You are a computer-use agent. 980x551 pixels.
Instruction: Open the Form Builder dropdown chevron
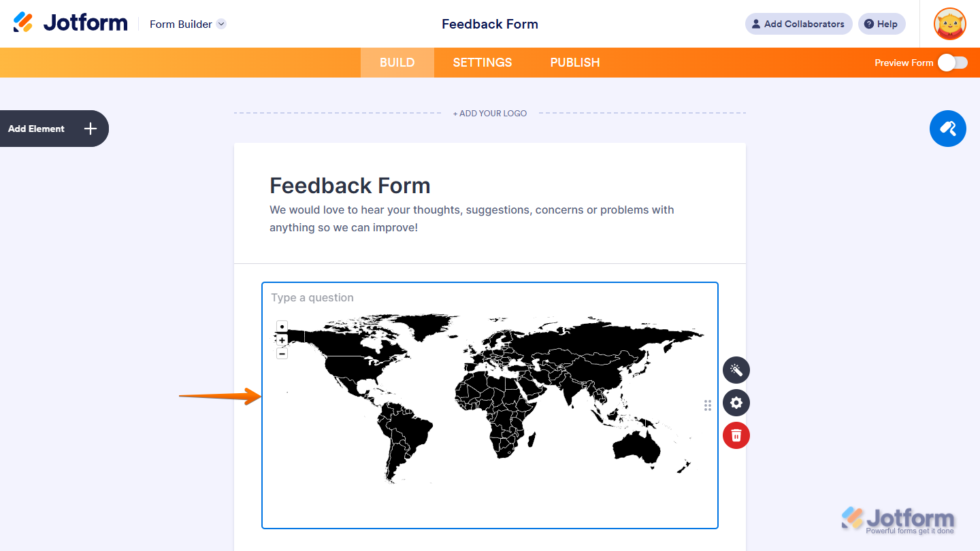coord(220,24)
